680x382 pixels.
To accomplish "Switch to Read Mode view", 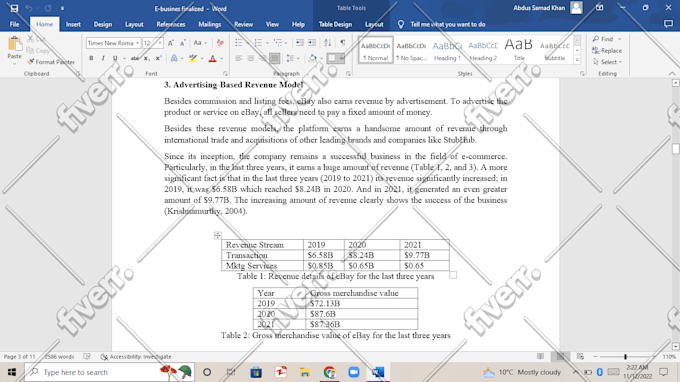I will point(540,356).
